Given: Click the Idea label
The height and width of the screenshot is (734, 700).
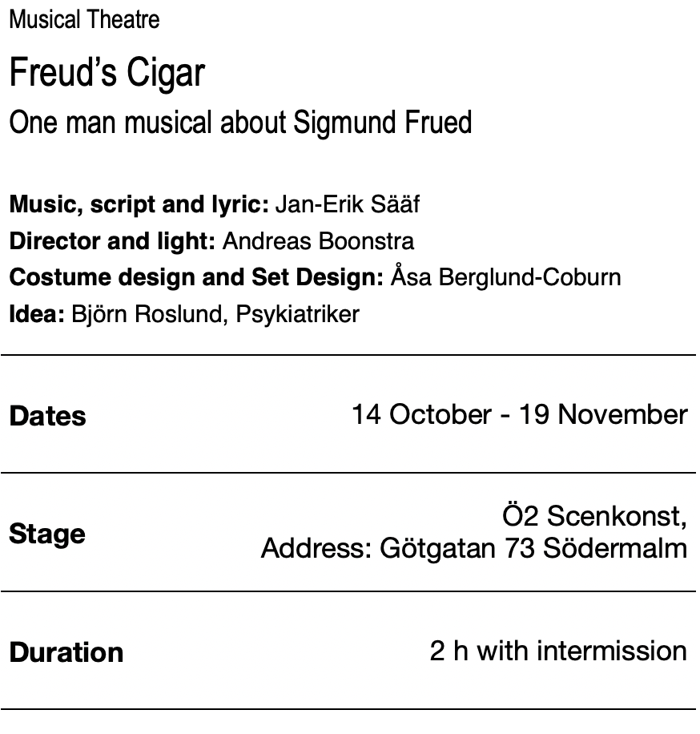Looking at the screenshot, I should 37,314.
